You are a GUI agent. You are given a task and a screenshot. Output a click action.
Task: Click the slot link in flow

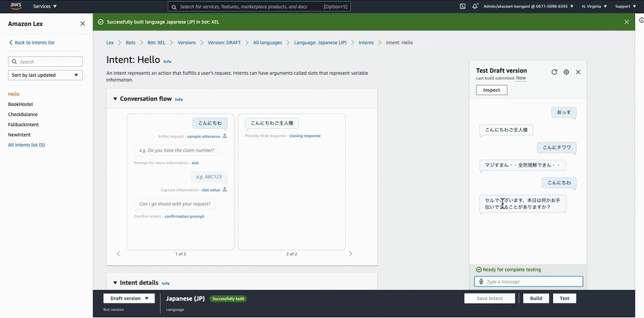(x=195, y=163)
